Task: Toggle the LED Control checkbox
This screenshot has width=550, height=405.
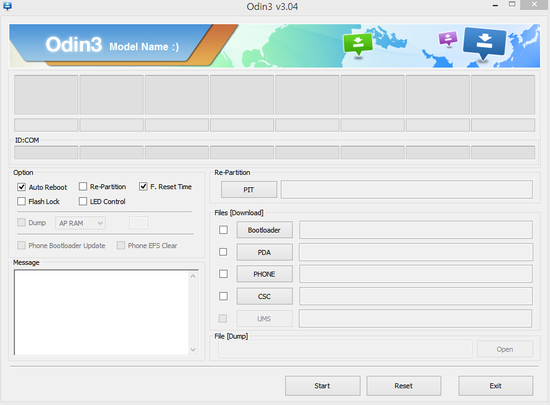Action: [83, 201]
